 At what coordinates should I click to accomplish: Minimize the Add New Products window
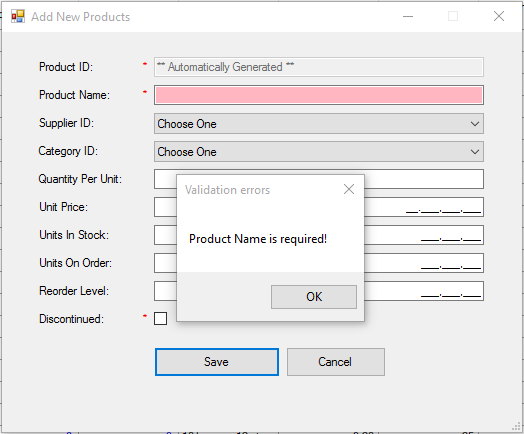(408, 16)
